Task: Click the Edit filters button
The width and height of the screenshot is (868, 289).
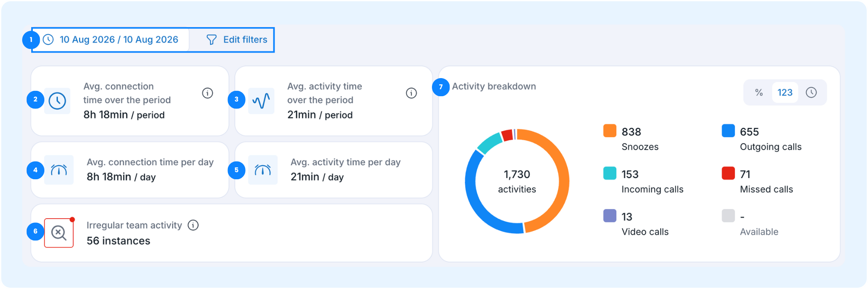Action: (x=237, y=39)
